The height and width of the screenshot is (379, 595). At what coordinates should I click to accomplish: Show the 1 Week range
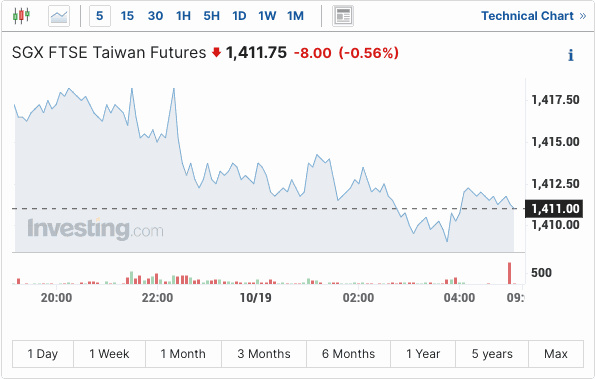[x=109, y=354]
